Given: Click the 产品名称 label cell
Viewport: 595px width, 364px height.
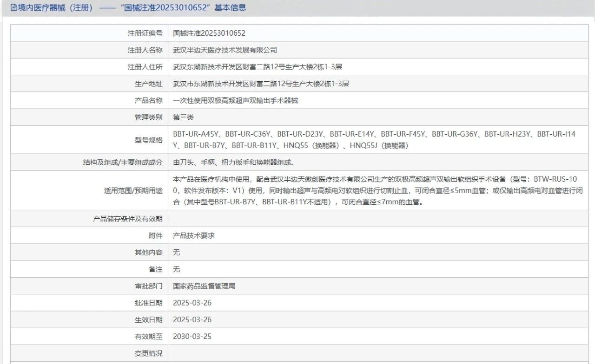Looking at the screenshot, I should (x=89, y=100).
